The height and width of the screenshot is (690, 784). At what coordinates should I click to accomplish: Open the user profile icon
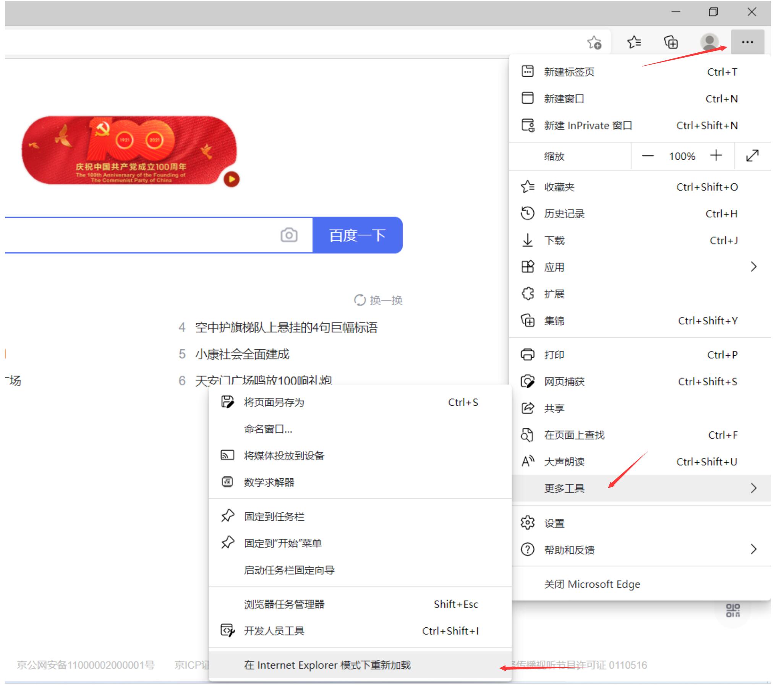pos(709,42)
